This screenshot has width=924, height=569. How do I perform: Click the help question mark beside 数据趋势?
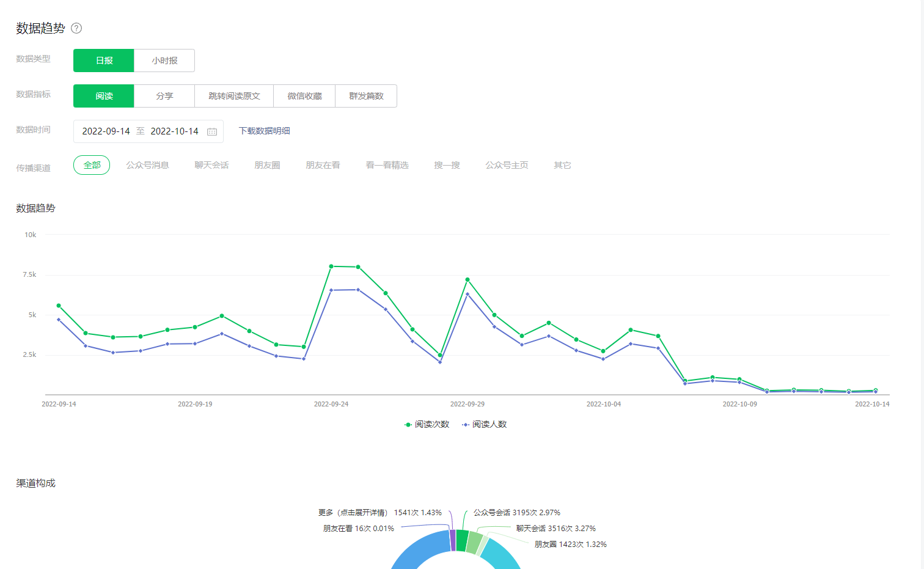pyautogui.click(x=76, y=28)
